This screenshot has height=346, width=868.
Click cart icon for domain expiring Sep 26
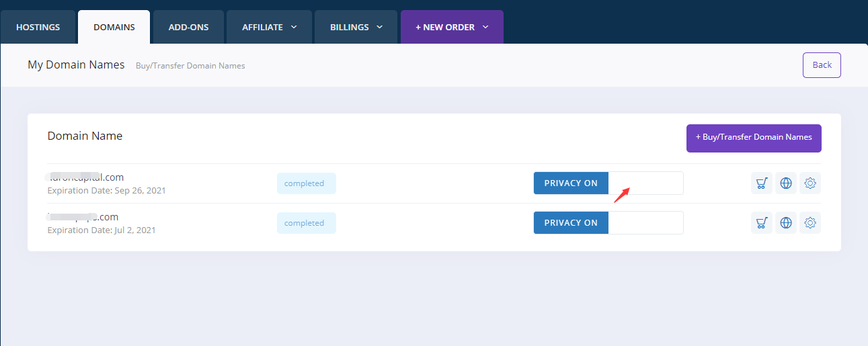[x=761, y=183]
